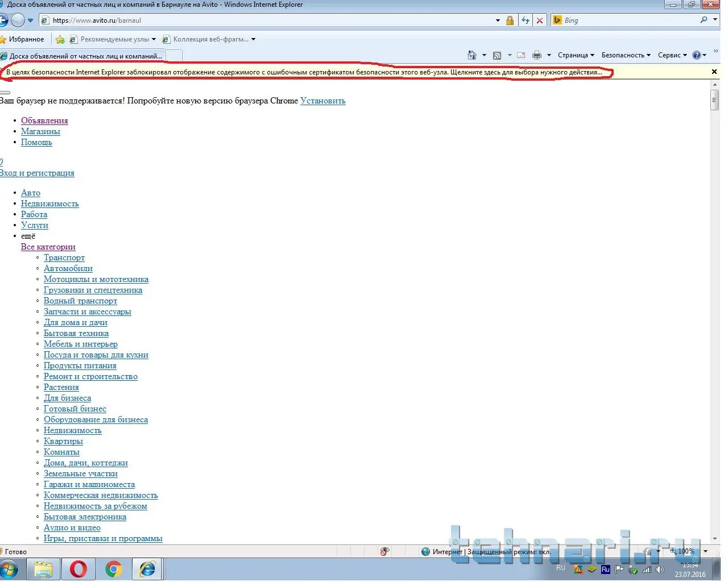
Task: Click Интернет | Защищенный режим: вкл. status
Action: click(492, 551)
